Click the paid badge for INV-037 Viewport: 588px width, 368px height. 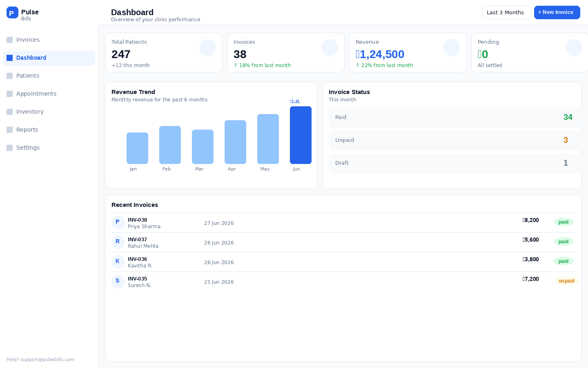point(563,242)
